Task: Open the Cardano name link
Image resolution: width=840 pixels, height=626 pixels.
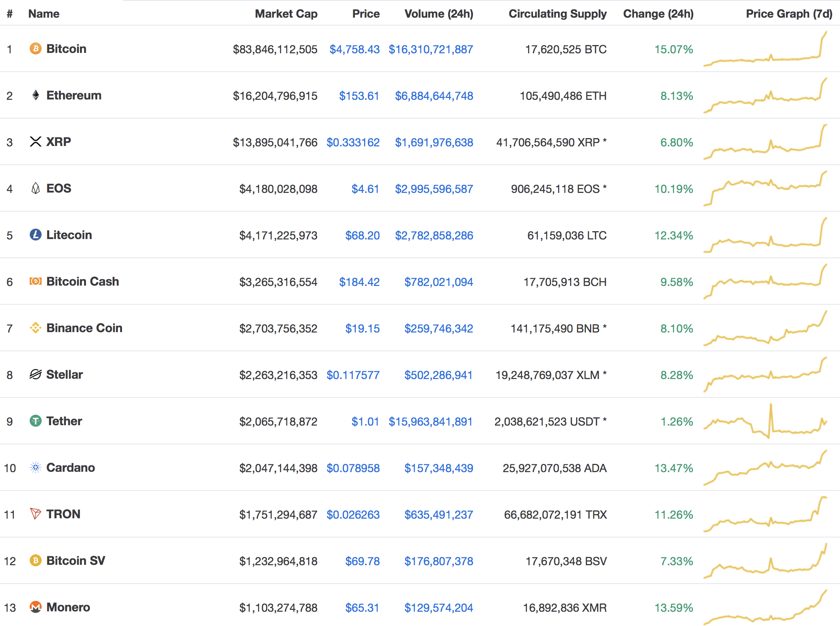Action: coord(71,468)
